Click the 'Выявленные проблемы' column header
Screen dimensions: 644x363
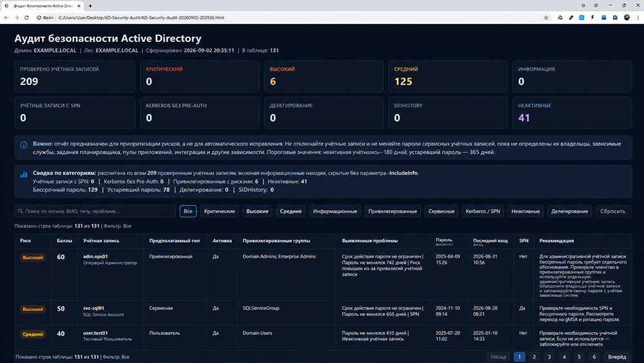click(370, 241)
